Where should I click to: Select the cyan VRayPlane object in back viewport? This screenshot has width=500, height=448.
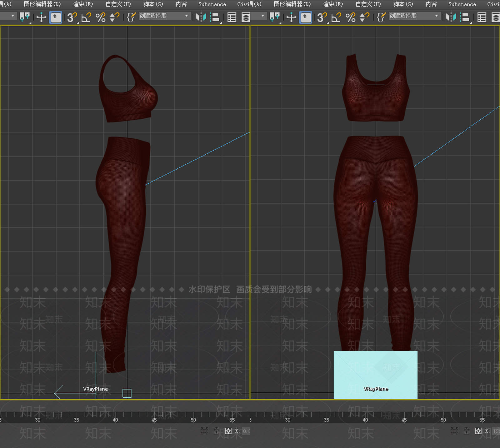[376, 375]
